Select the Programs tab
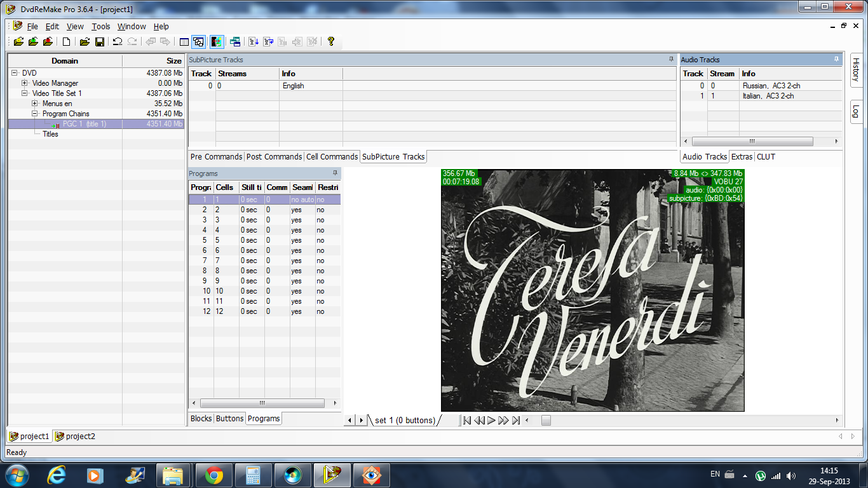 (x=264, y=419)
